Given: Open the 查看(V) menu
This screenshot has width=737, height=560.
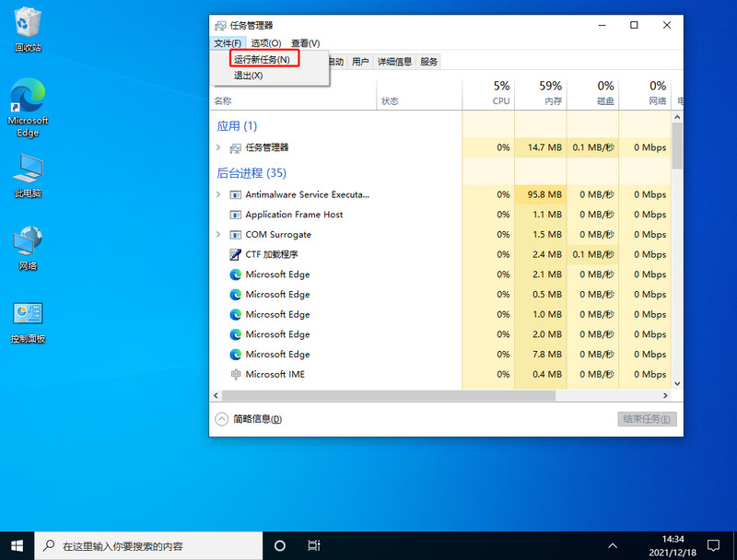Looking at the screenshot, I should [304, 42].
